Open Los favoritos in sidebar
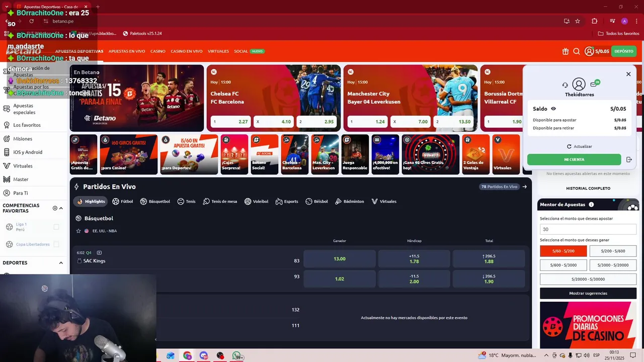This screenshot has width=644, height=362. [27, 125]
